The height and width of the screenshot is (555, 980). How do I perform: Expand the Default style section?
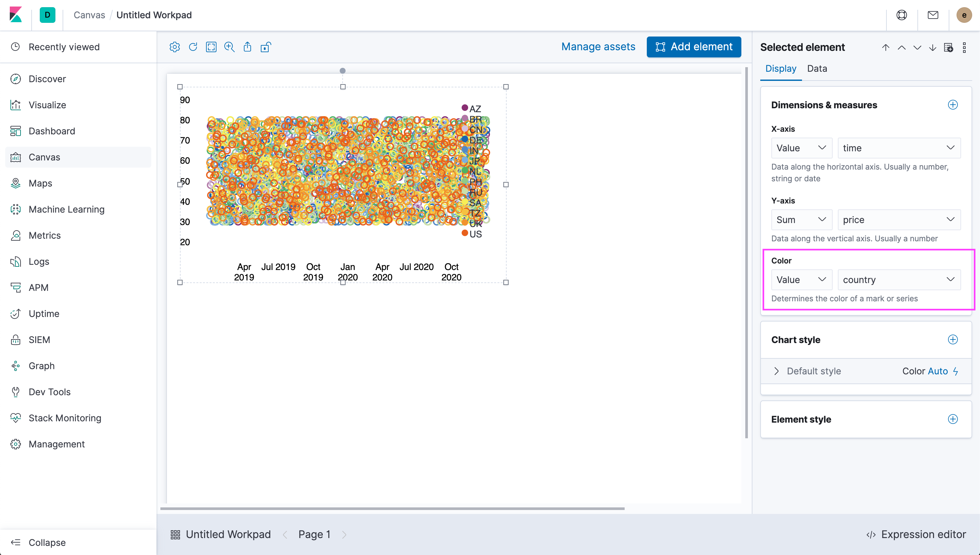point(777,371)
